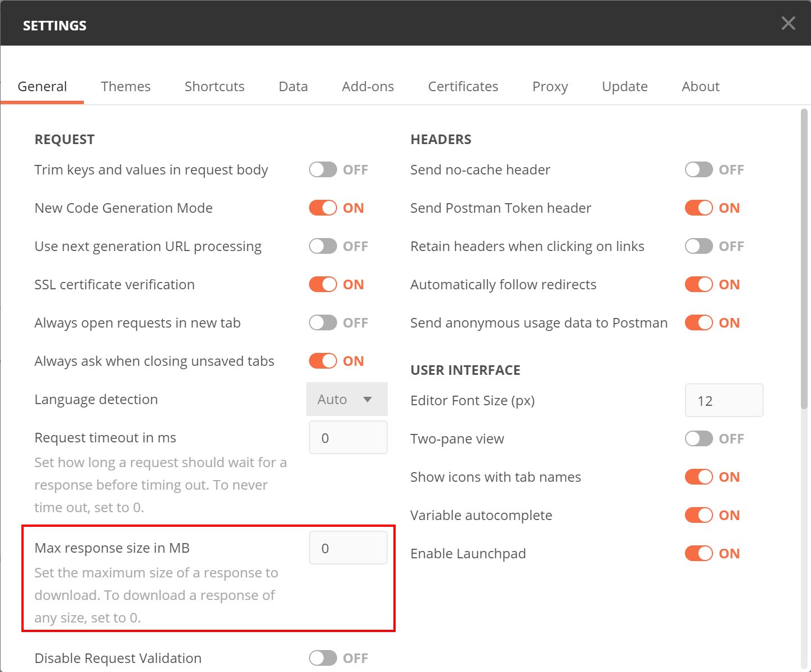This screenshot has width=811, height=672.
Task: Open the About tab
Action: coord(700,87)
